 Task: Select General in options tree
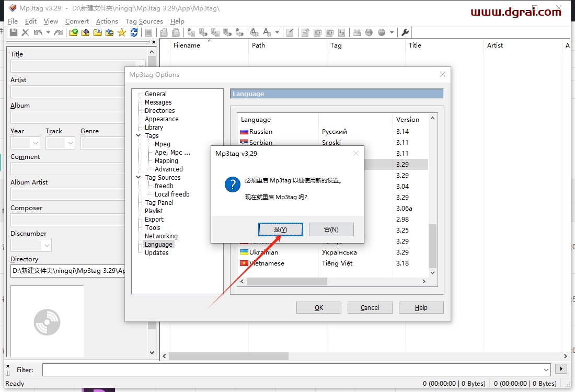(x=155, y=94)
